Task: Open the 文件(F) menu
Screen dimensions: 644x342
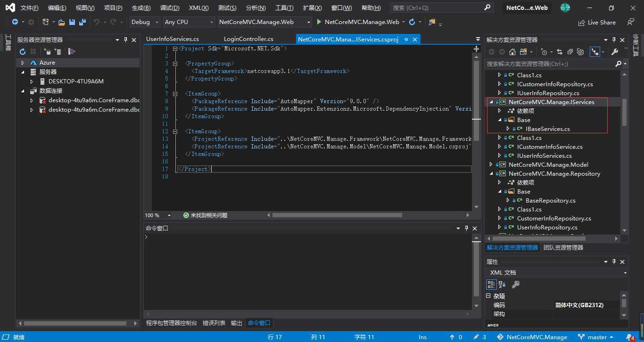Action: tap(30, 8)
